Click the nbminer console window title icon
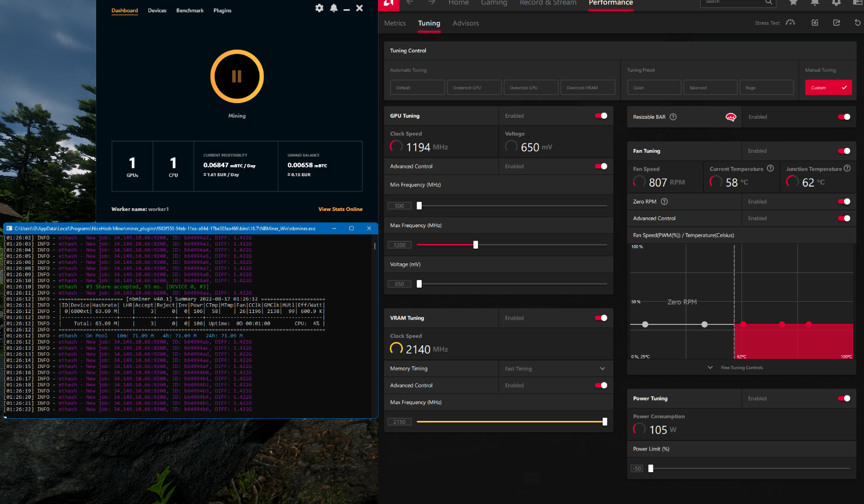Image resolution: width=864 pixels, height=504 pixels. point(9,228)
